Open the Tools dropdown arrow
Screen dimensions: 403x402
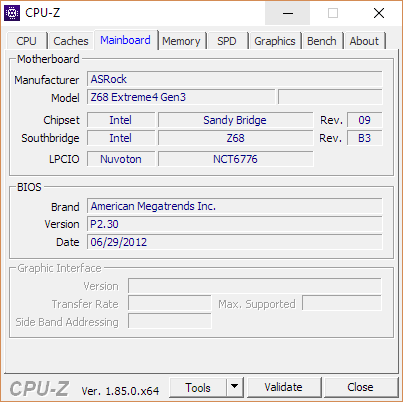(x=235, y=387)
